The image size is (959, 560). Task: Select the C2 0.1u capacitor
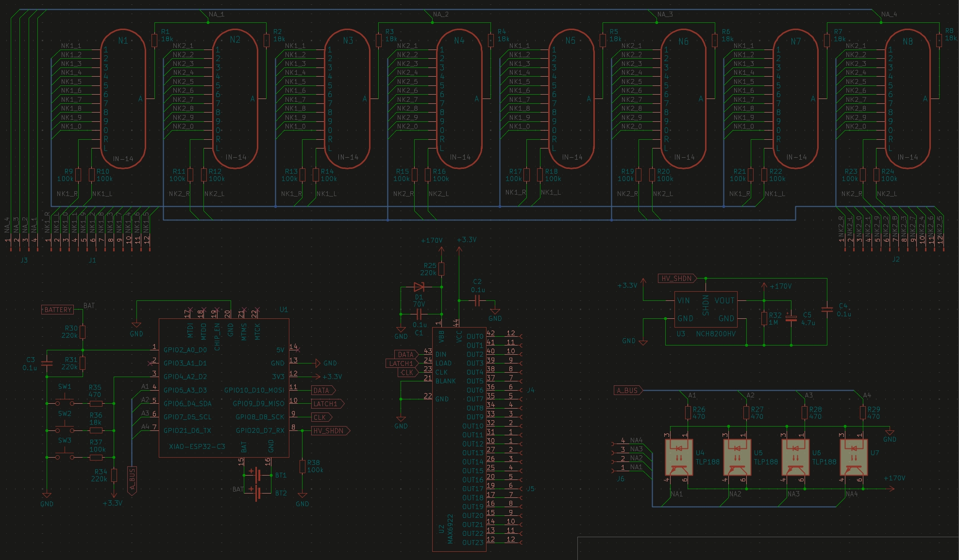477,301
